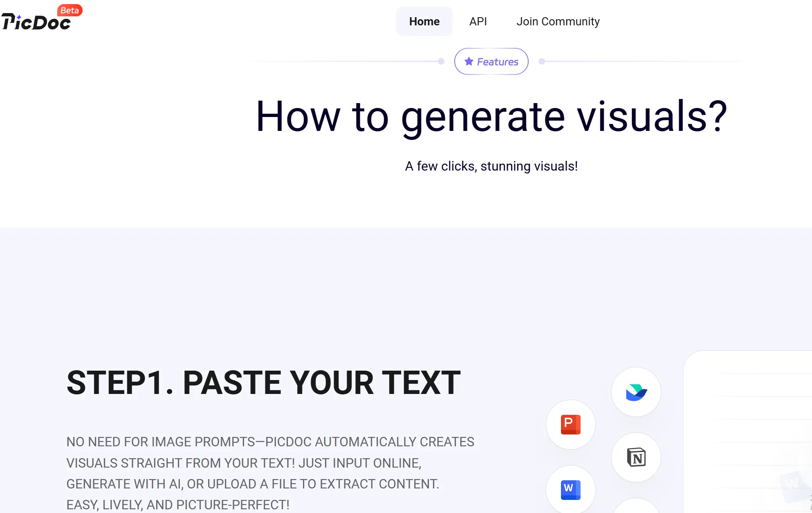Open the API navigation item
Image resolution: width=812 pixels, height=513 pixels.
(x=478, y=21)
